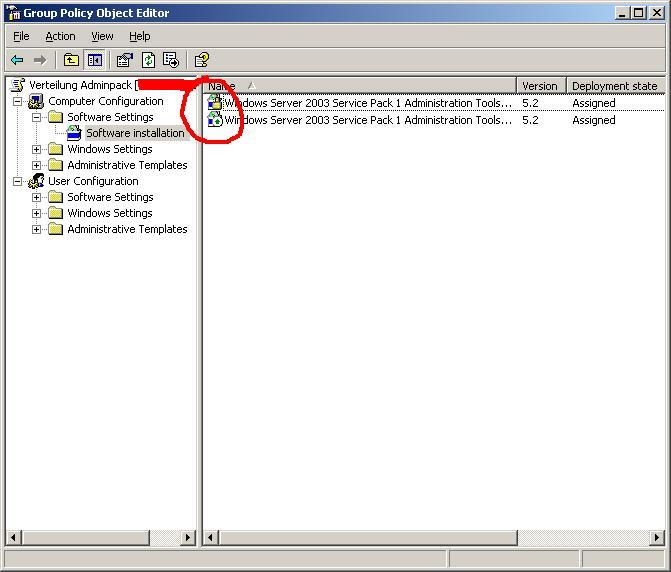Viewport: 671px width, 572px height.
Task: Sort by Deployment state column header
Action: point(616,86)
